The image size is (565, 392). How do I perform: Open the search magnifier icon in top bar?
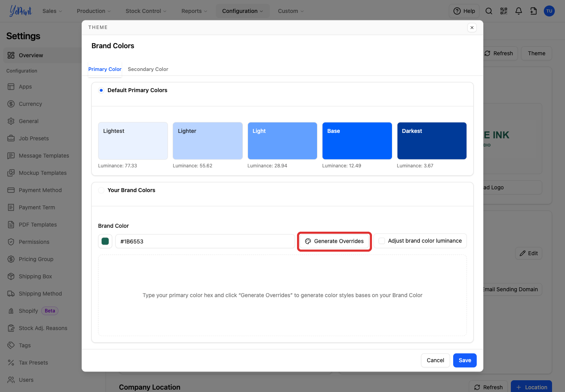[x=489, y=11]
